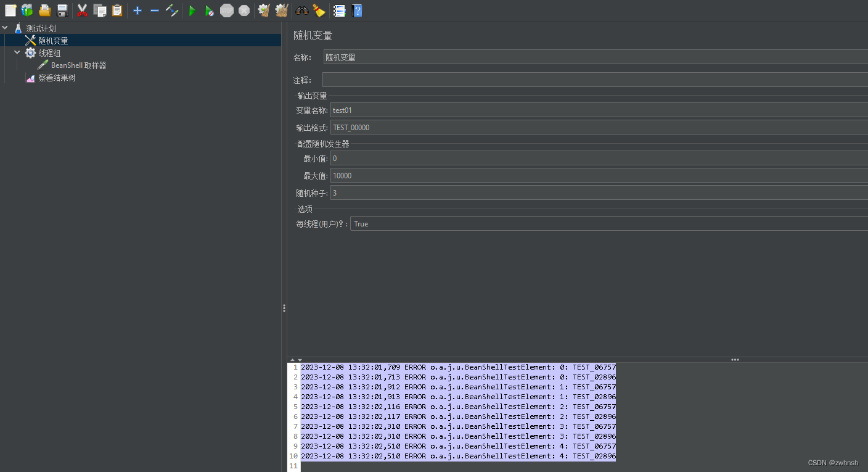Collapse all nodes with minus icon
The width and height of the screenshot is (868, 472).
[x=155, y=10]
